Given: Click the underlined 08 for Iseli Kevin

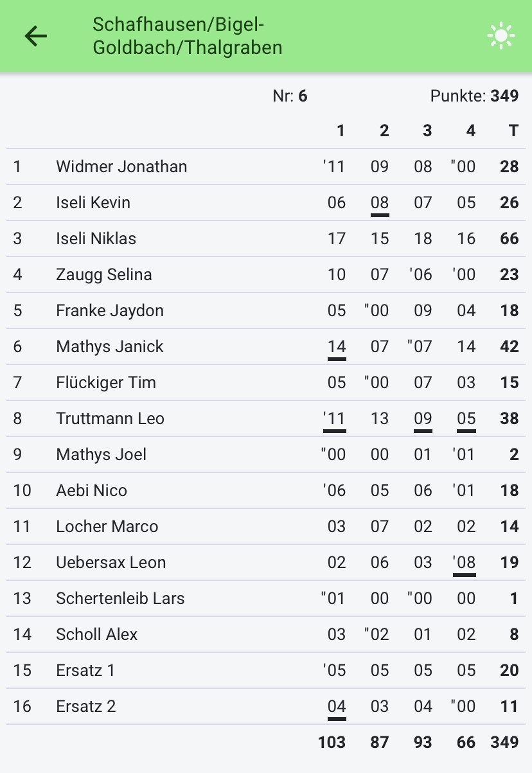Looking at the screenshot, I should click(380, 204).
